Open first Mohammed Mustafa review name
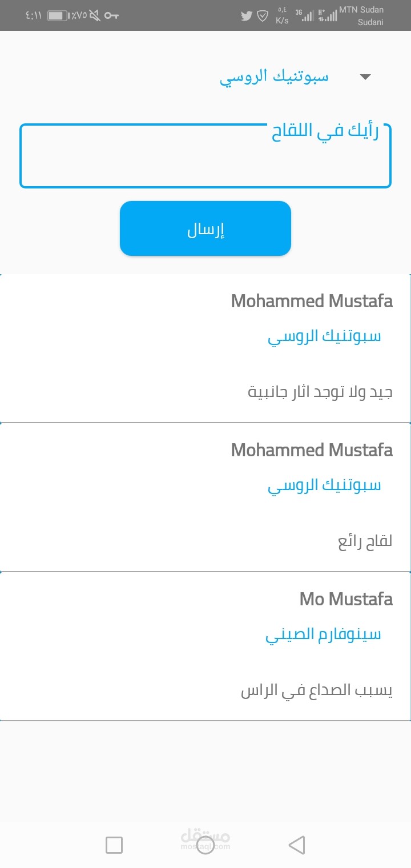This screenshot has height=868, width=411. pos(312,301)
